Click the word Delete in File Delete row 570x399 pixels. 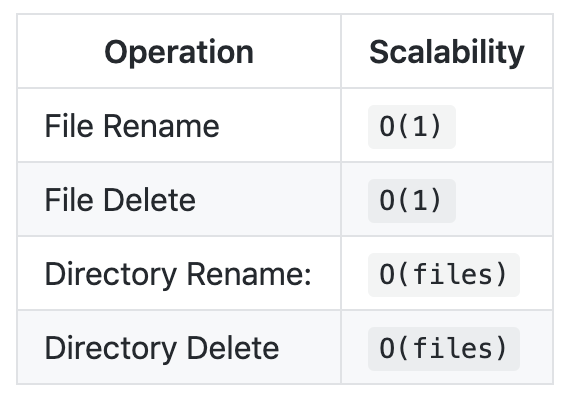[x=149, y=200]
